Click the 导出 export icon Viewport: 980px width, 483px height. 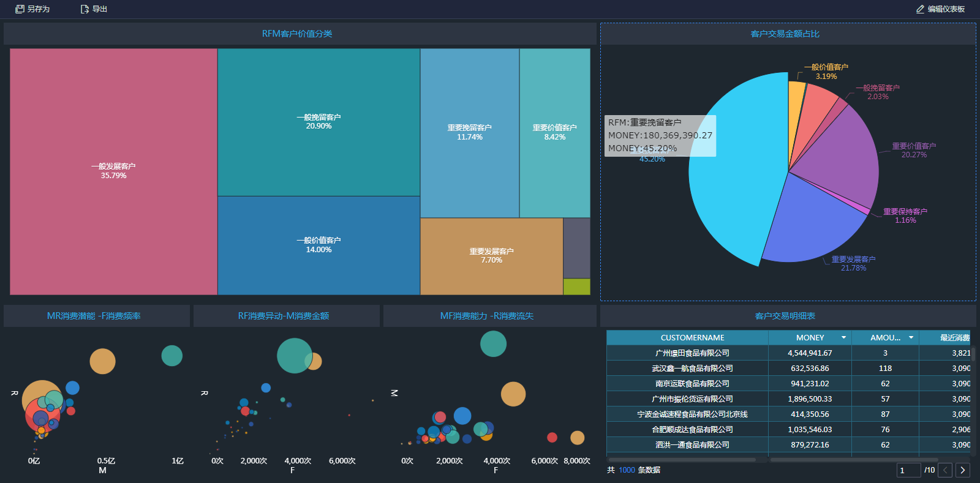(x=85, y=9)
